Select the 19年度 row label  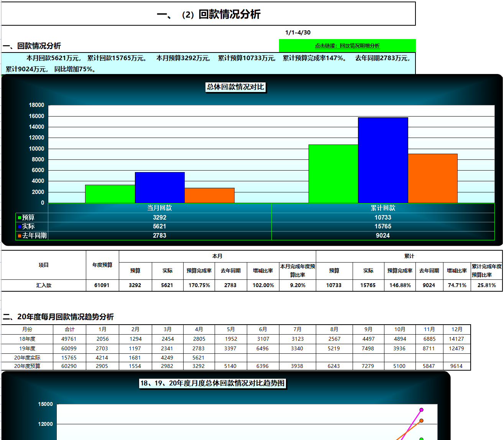click(27, 349)
